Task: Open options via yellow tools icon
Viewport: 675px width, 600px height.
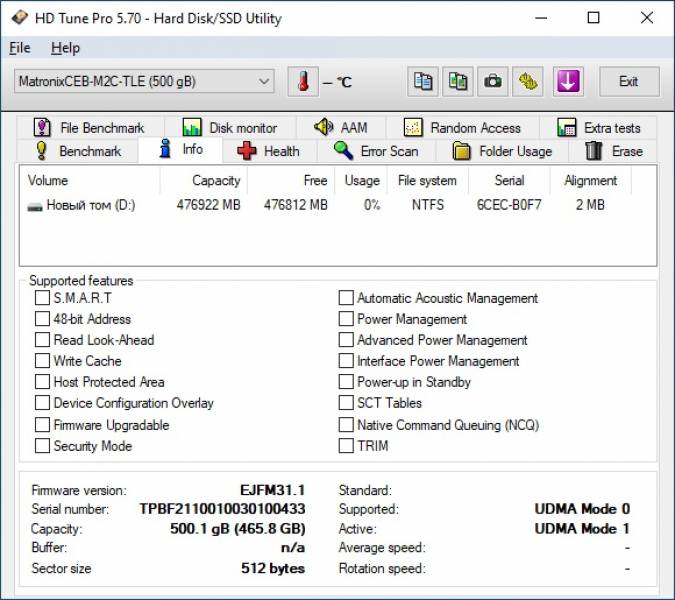Action: click(528, 81)
